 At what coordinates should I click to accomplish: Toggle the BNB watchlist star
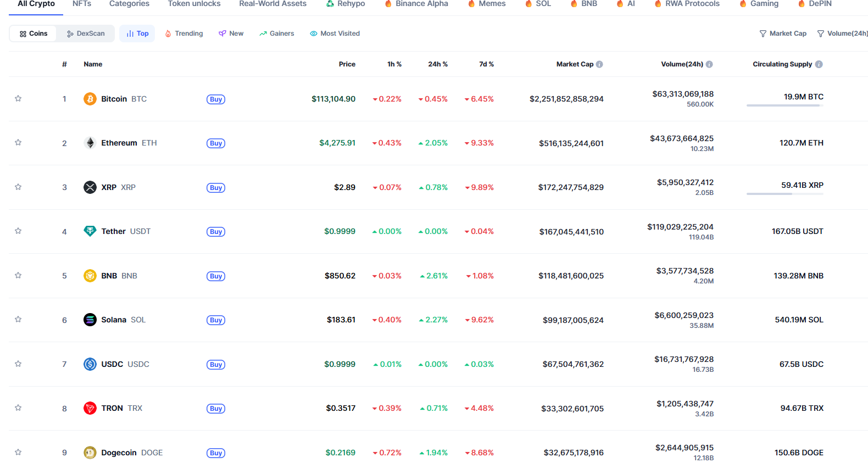[x=18, y=275]
